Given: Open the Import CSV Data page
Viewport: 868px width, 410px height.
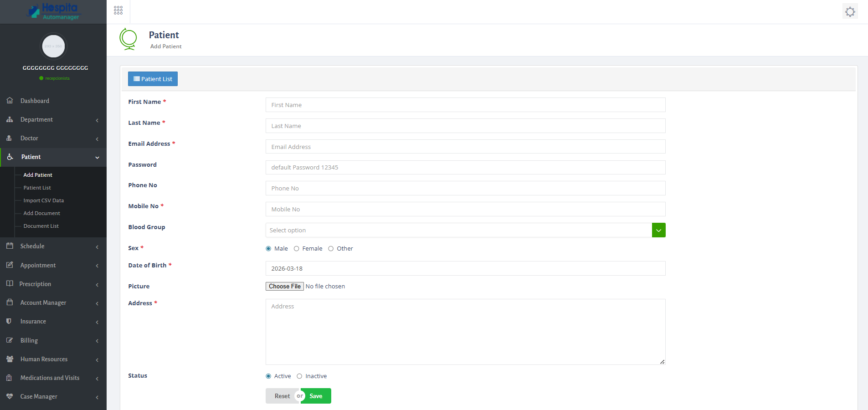Looking at the screenshot, I should (x=43, y=200).
